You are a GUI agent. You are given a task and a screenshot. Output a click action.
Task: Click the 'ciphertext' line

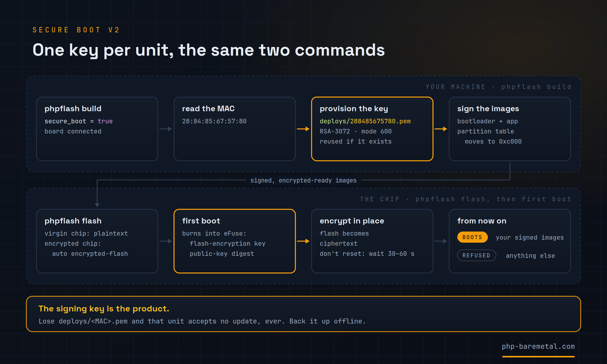pos(338,244)
